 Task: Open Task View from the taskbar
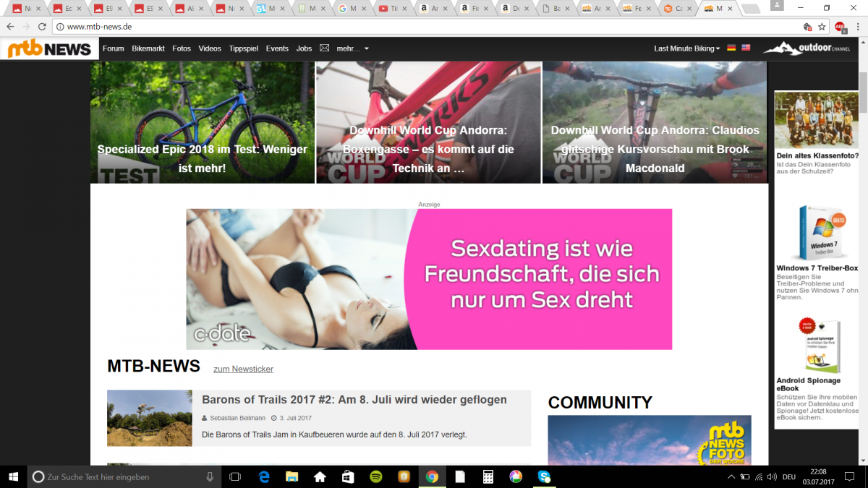coord(234,476)
